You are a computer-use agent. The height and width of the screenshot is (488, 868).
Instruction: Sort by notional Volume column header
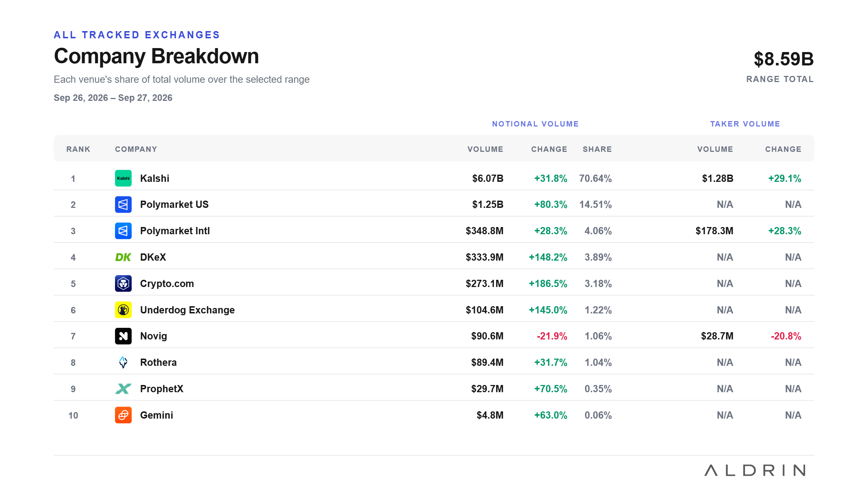[x=485, y=149]
